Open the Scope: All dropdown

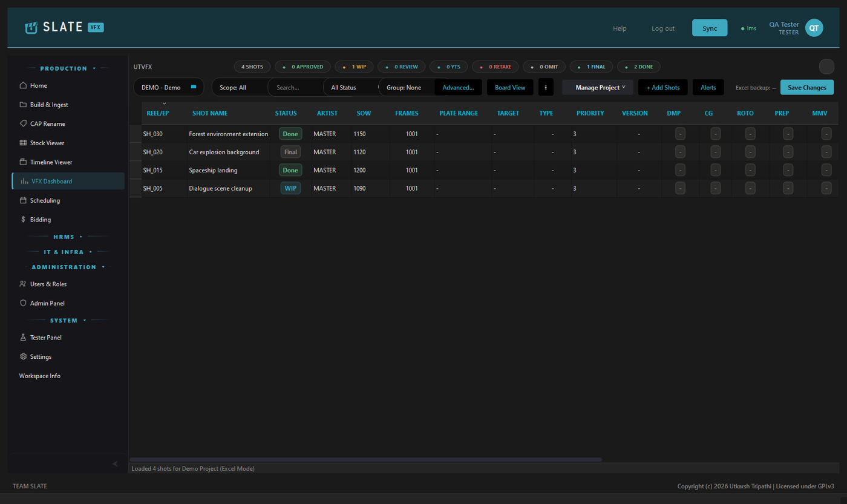(x=240, y=87)
